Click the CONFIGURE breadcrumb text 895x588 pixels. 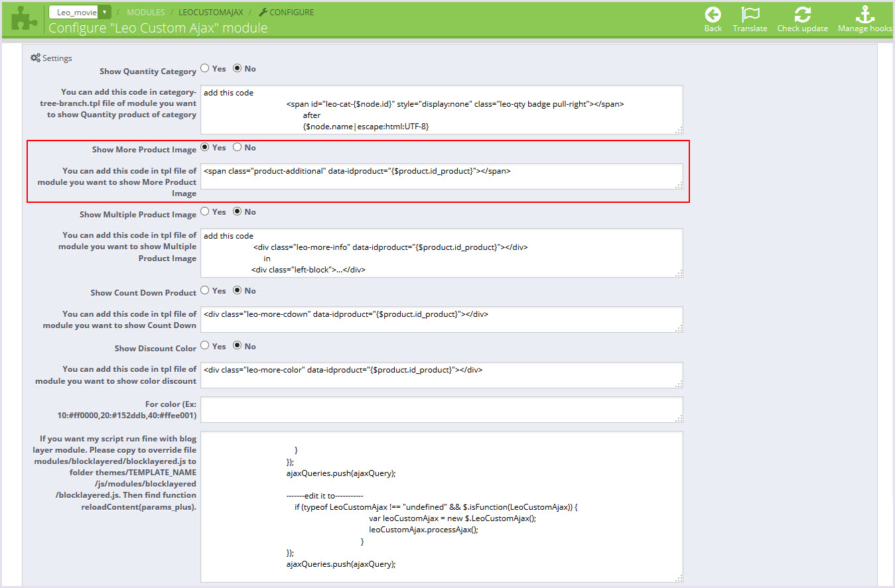tap(292, 12)
